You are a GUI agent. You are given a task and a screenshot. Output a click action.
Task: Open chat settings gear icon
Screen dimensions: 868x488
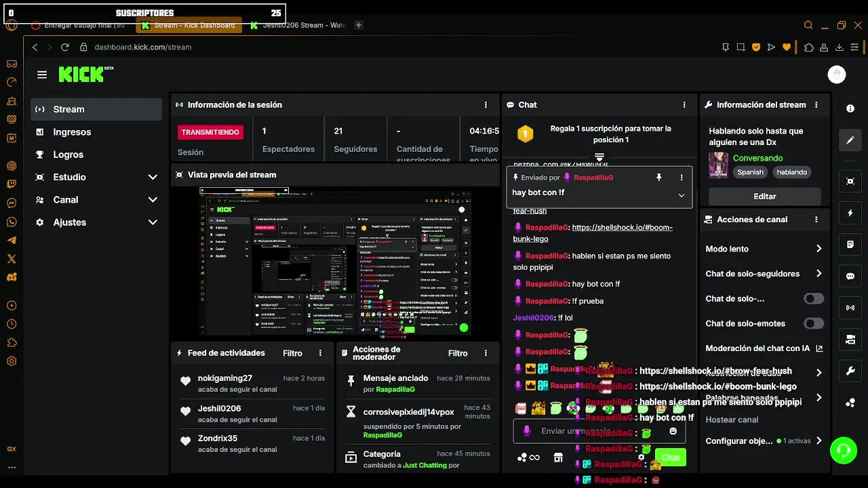pos(641,457)
